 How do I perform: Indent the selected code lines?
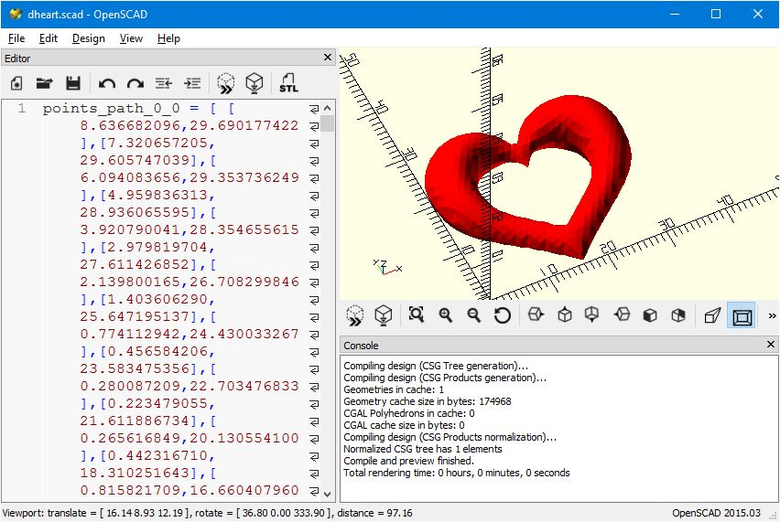(192, 83)
